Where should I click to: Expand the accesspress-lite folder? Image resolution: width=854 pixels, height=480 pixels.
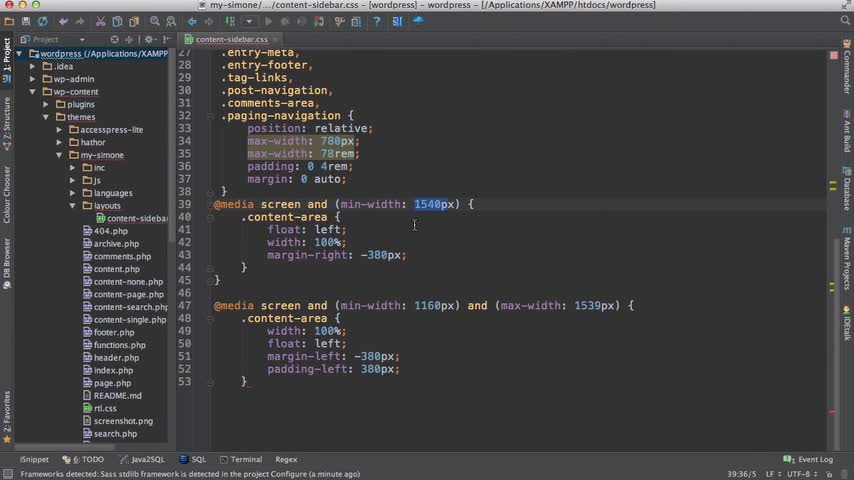[x=59, y=130]
